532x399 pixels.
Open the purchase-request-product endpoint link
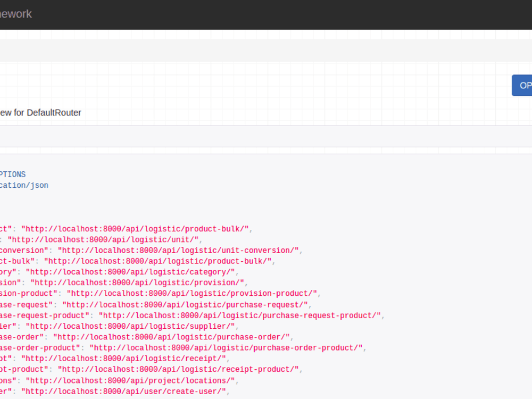[239, 315]
